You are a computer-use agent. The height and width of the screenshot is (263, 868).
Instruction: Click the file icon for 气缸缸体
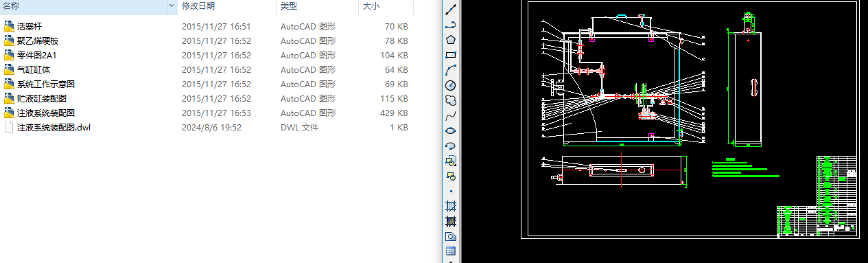pyautogui.click(x=8, y=70)
